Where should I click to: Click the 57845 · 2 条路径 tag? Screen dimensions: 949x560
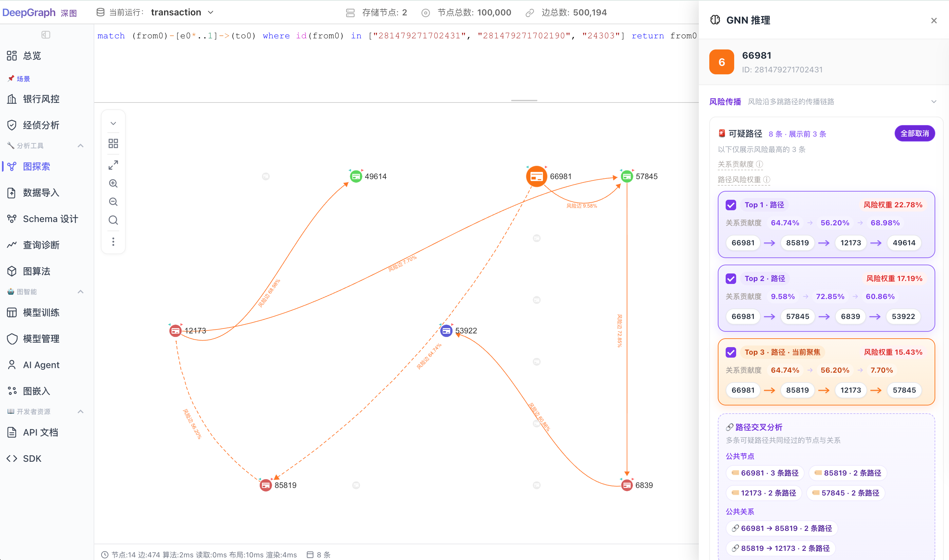click(x=846, y=493)
